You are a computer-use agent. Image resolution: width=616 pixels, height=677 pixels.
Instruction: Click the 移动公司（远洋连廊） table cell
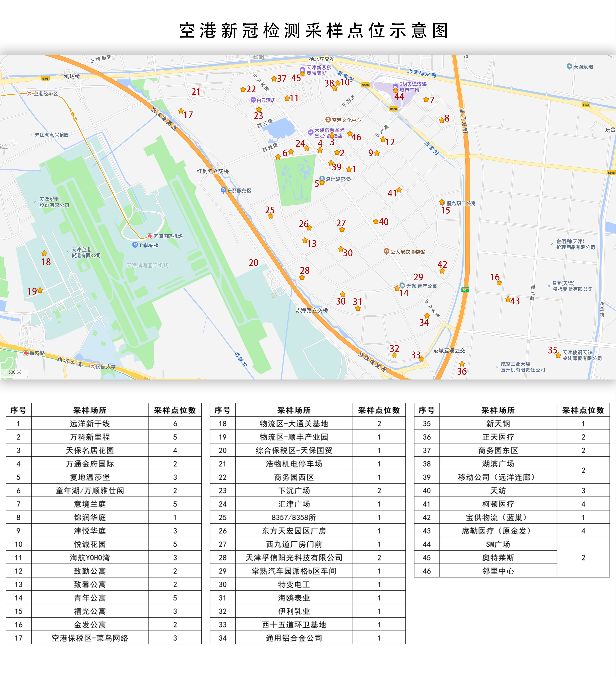coord(498,477)
